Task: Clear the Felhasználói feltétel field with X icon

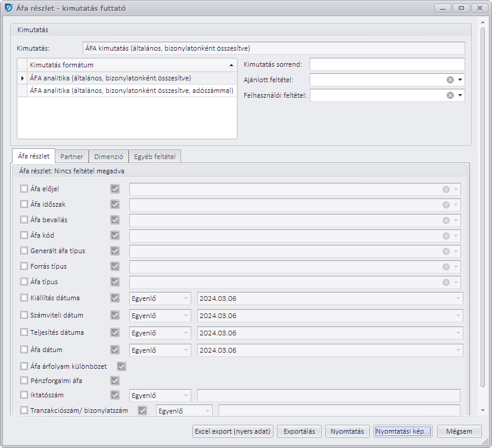Action: [450, 95]
